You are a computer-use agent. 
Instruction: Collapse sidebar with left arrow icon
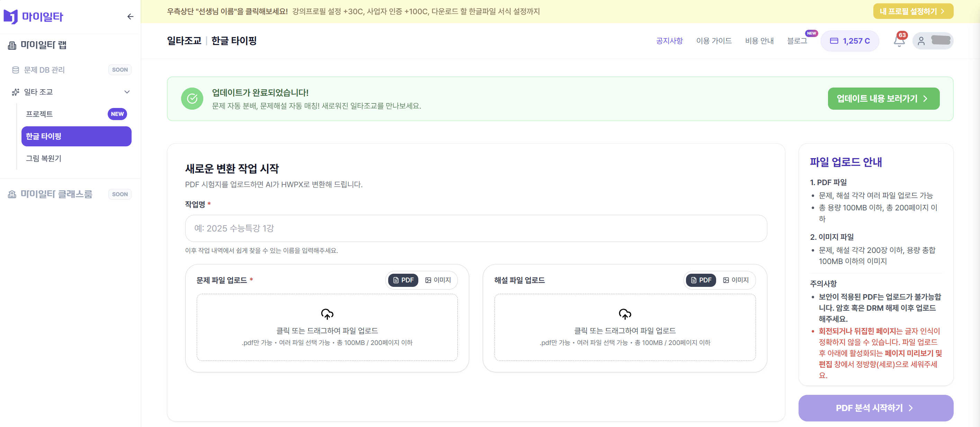pyautogui.click(x=130, y=17)
